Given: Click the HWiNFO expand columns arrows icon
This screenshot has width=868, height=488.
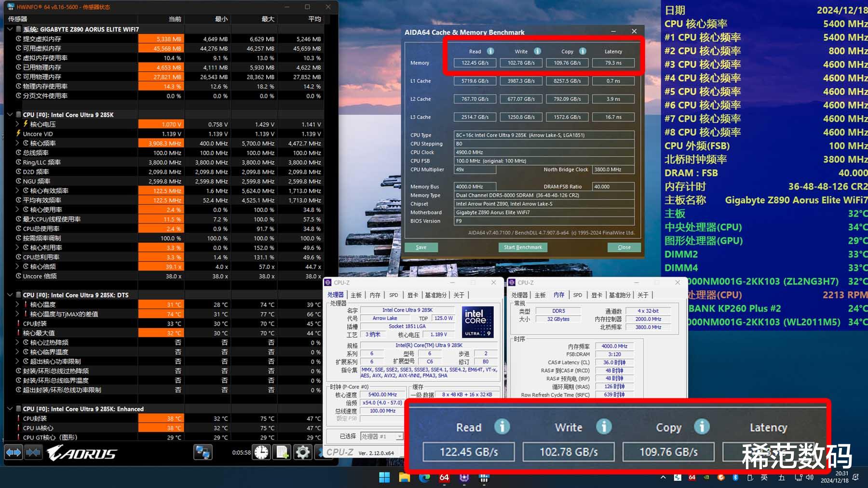Looking at the screenshot, I should [x=14, y=452].
